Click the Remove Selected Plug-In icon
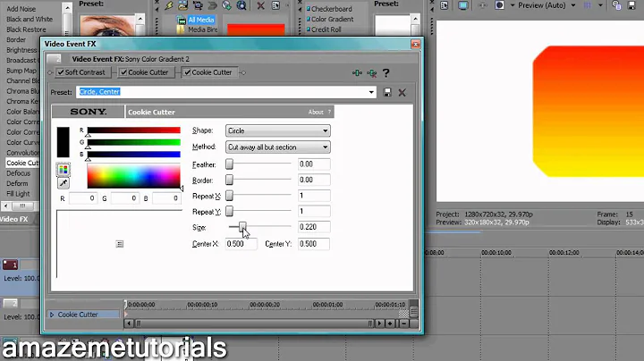This screenshot has width=644, height=361. point(372,73)
